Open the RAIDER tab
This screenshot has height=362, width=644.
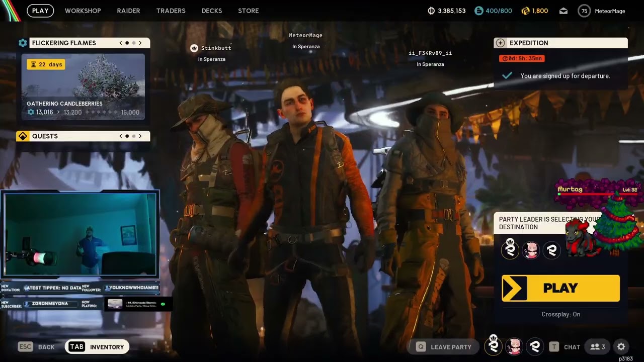tap(128, 11)
